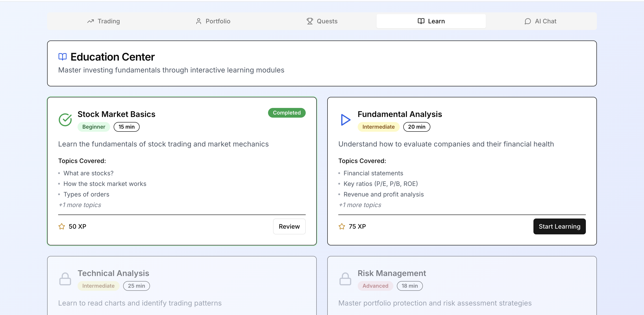Screen dimensions: 644x315
Task: Expand '+1 more topics' under Fundamental Analysis
Action: (360, 205)
